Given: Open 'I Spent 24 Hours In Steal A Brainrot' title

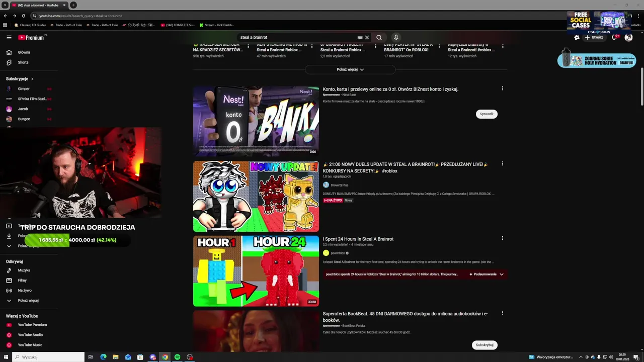Looking at the screenshot, I should 358,239.
